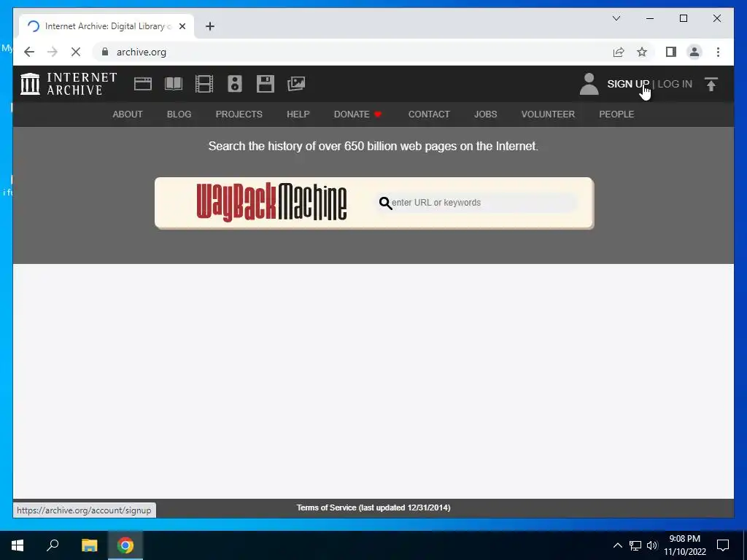Open the VOLUNTEER link
Viewport: 747px width, 560px height.
(x=548, y=114)
